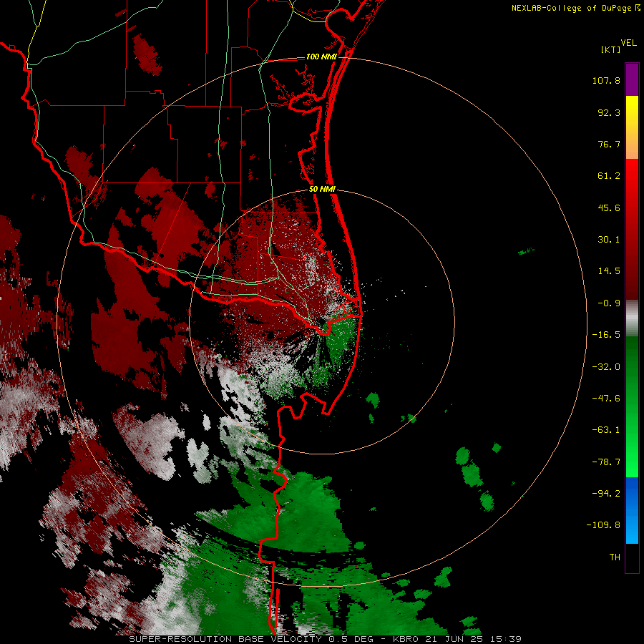
Task: Click the [KT] units label
Action: (x=610, y=49)
